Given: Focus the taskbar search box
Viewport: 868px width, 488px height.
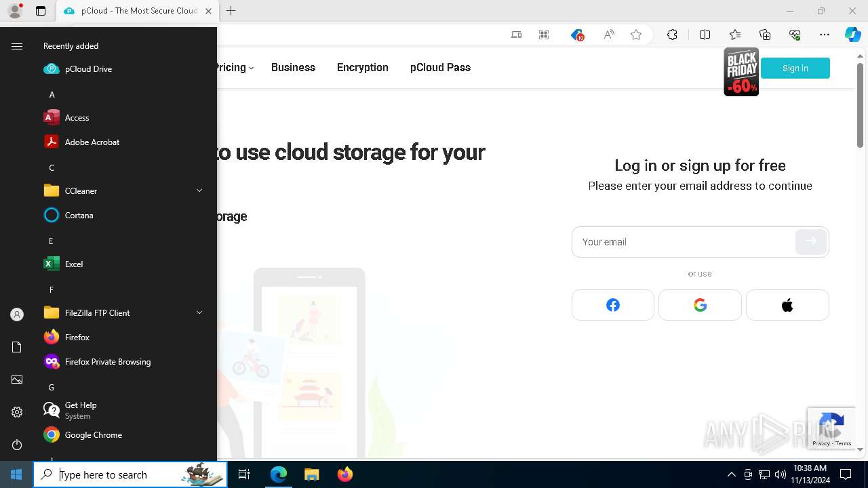Looking at the screenshot, I should 130,474.
